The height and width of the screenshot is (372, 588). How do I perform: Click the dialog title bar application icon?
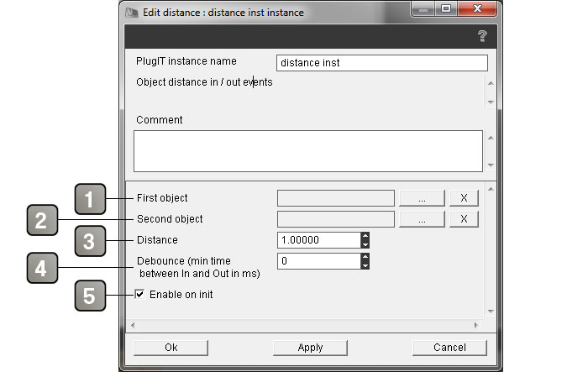click(x=132, y=13)
